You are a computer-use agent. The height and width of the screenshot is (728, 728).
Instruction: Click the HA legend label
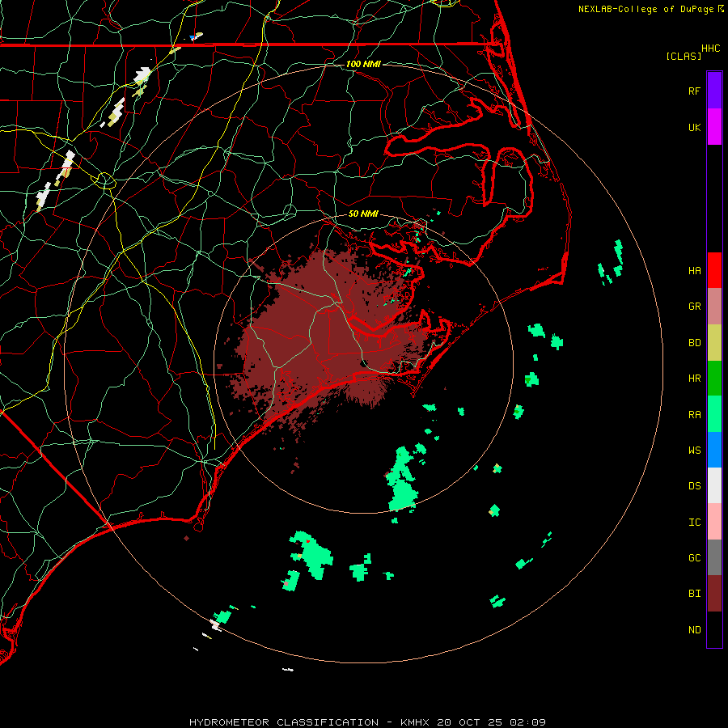pyautogui.click(x=694, y=271)
